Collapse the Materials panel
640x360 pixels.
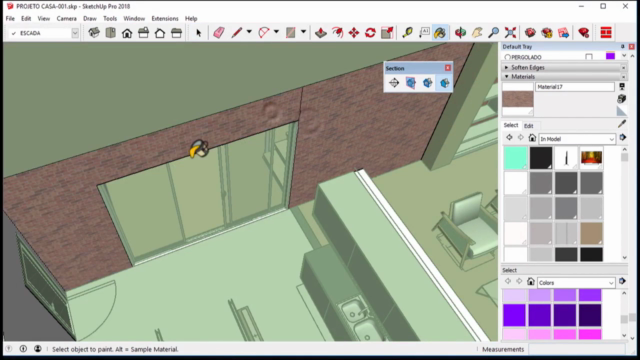[507, 76]
